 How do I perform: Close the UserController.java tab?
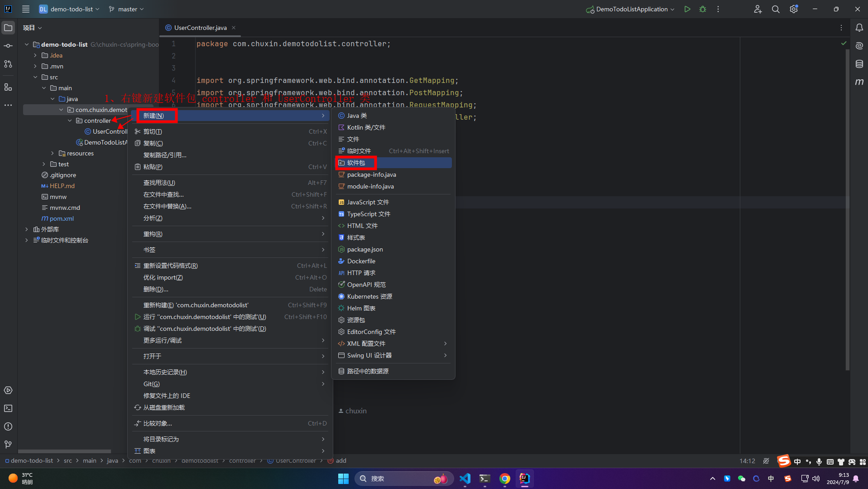click(x=234, y=28)
